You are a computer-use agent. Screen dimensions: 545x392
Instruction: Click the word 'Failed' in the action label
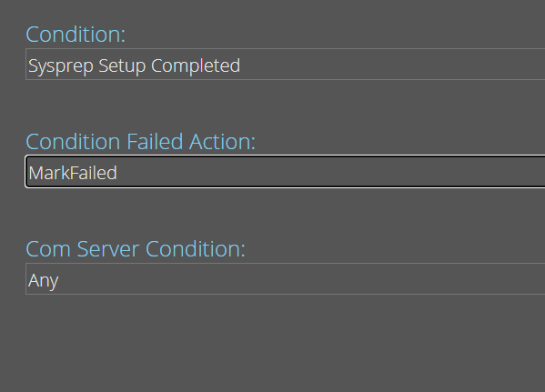(155, 142)
